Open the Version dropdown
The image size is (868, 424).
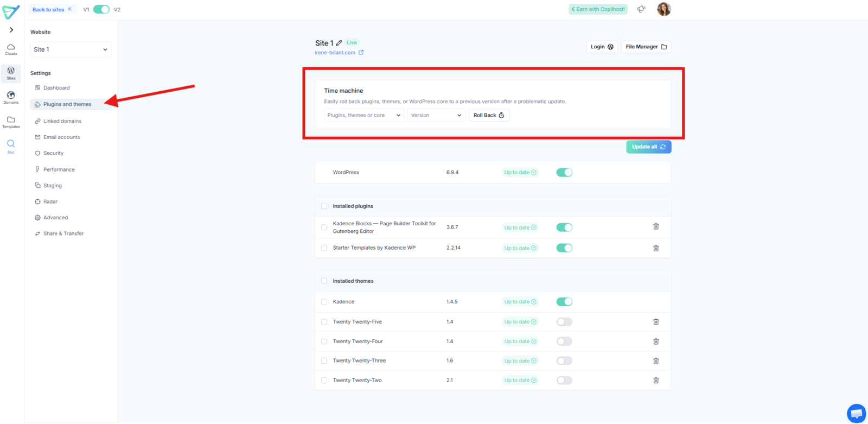[437, 115]
